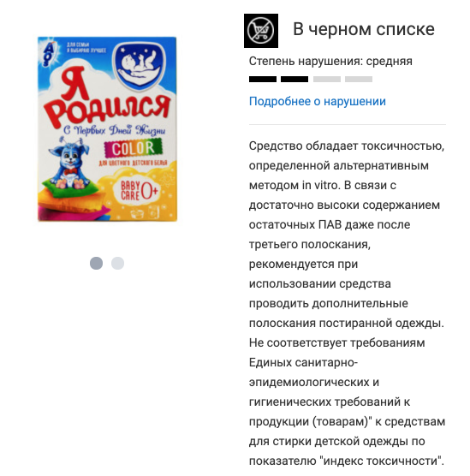
Task: Click the second black severity bar segment
Action: tap(294, 80)
